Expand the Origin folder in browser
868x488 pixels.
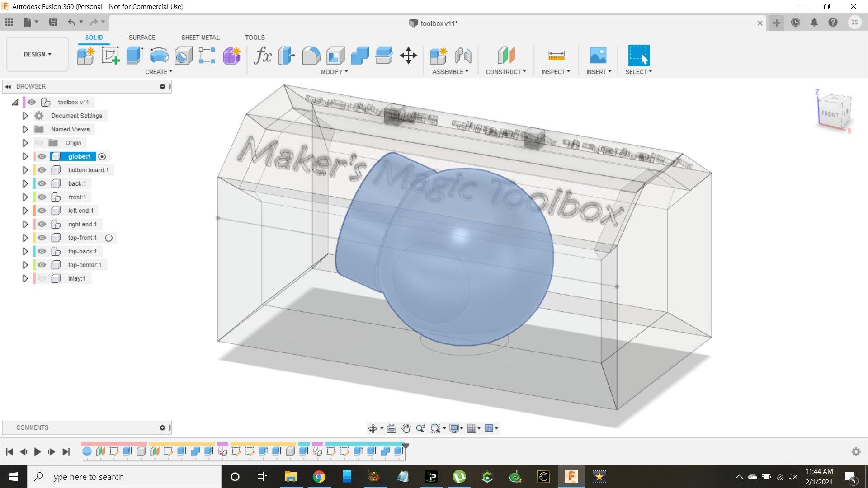(x=24, y=142)
